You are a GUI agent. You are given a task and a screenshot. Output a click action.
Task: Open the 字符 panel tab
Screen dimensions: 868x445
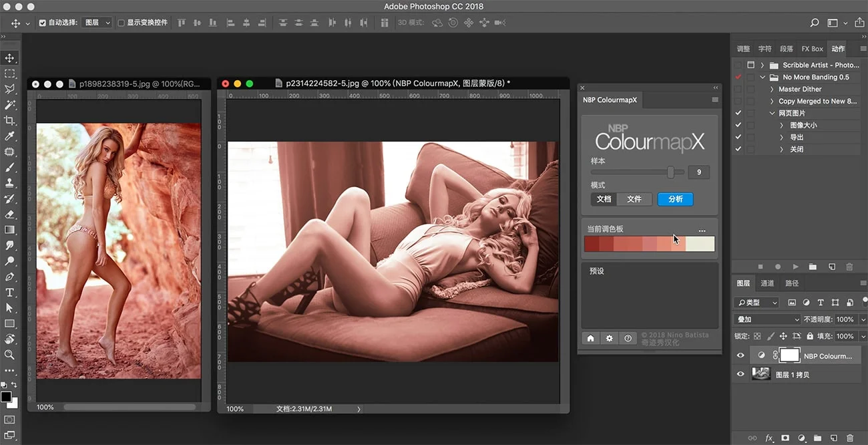[765, 49]
